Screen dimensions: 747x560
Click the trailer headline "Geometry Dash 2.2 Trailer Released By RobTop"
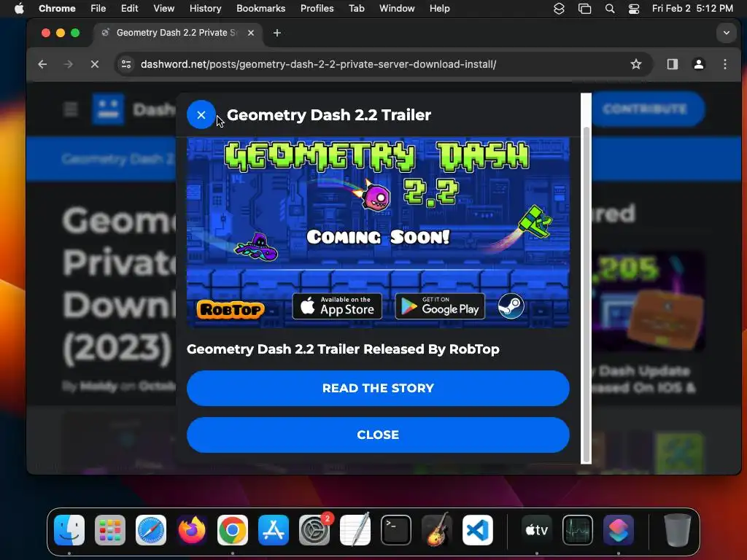coord(343,349)
